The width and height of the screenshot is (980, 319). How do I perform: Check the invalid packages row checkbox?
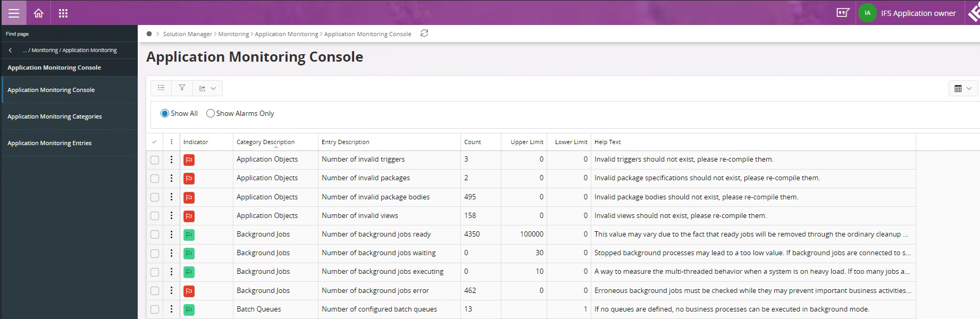(155, 179)
